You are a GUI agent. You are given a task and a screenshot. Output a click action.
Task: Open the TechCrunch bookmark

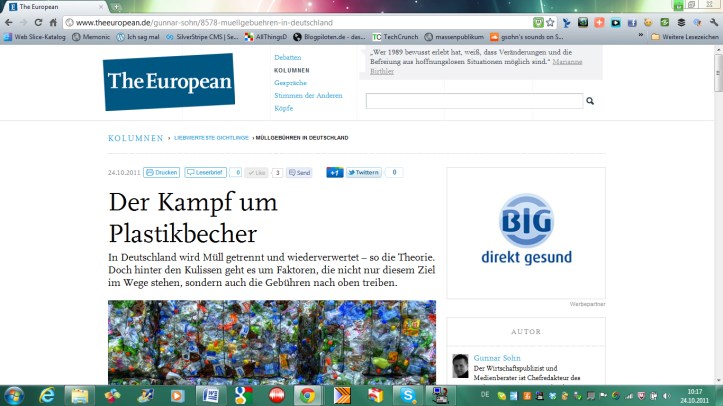pos(395,37)
